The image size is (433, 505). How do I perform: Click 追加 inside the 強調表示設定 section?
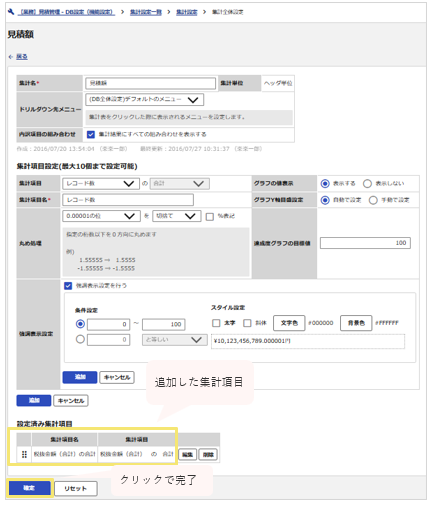click(x=80, y=377)
